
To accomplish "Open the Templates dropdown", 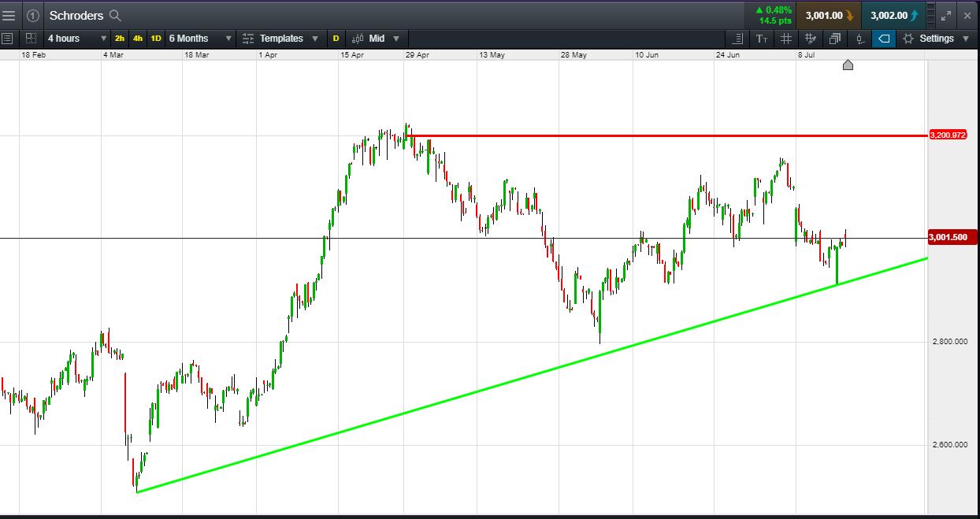I will point(280,38).
